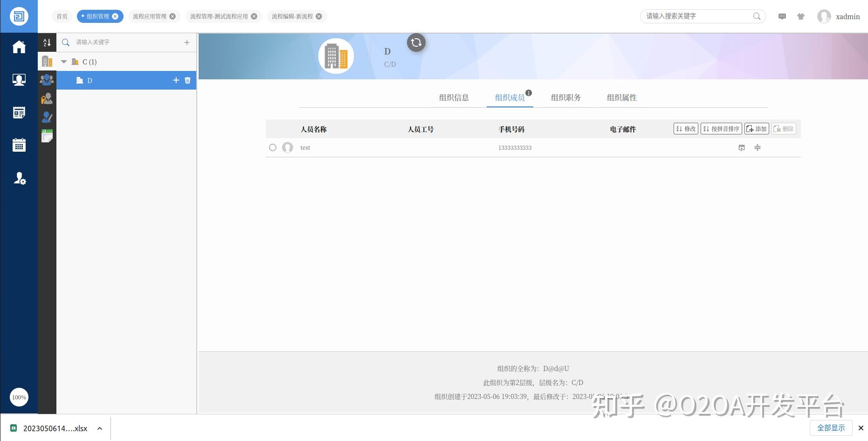Close the 流程应用管理 breadcrumb tab
The width and height of the screenshot is (868, 441).
coord(172,16)
